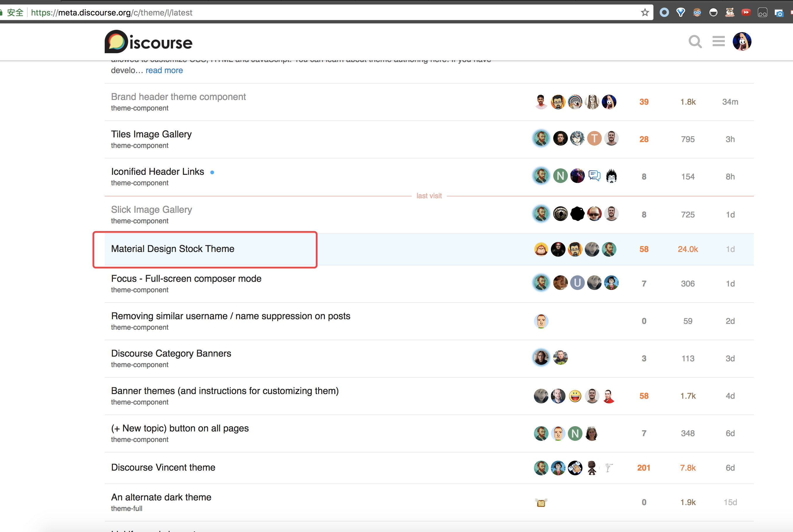Click the Discourse logo
The height and width of the screenshot is (532, 793).
(x=149, y=42)
